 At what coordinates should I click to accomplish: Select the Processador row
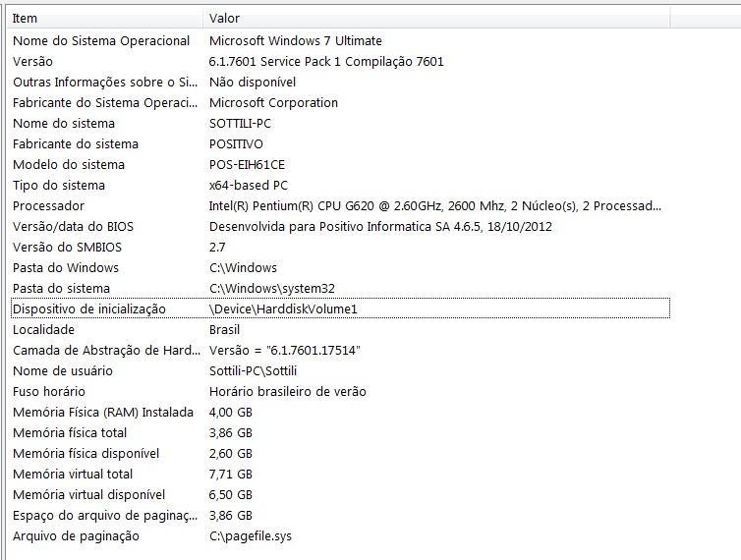pyautogui.click(x=340, y=206)
